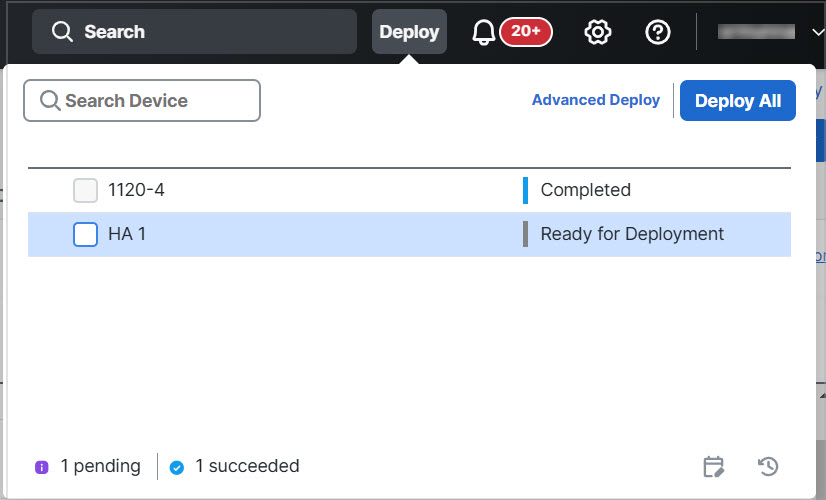
Task: Click the global Search box
Action: tap(194, 32)
